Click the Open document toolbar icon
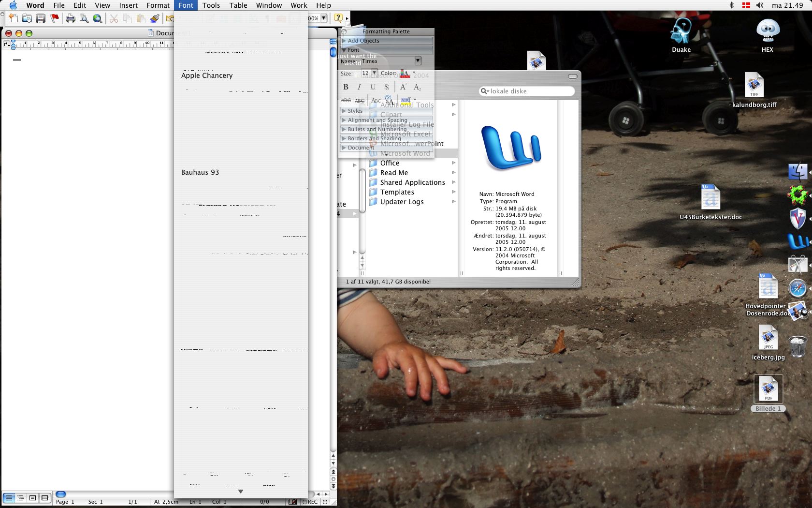Viewport: 812px width, 508px height. (27, 18)
